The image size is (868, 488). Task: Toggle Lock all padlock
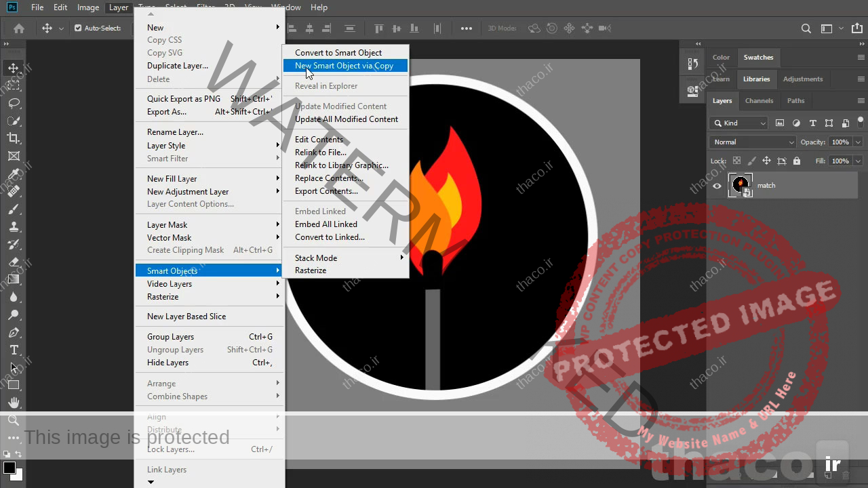pos(797,161)
